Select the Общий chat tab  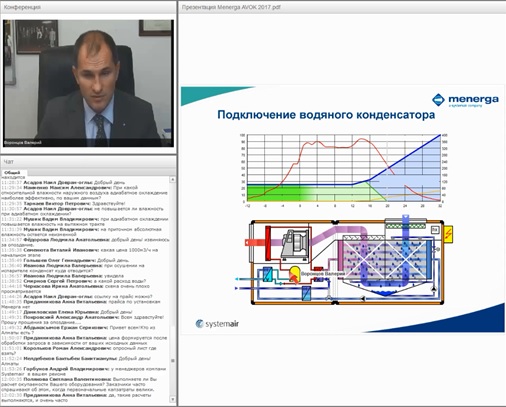(12, 173)
